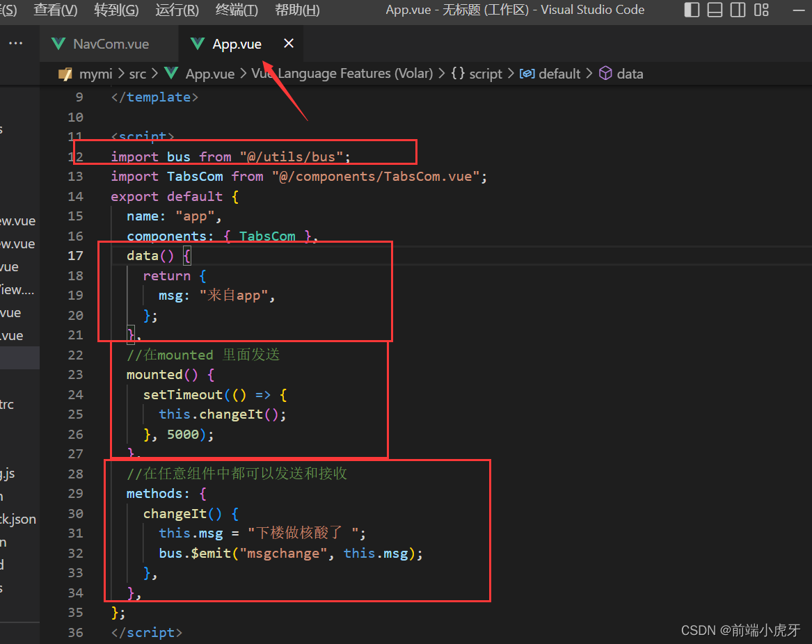Image resolution: width=812 pixels, height=644 pixels.
Task: Click 'export default' keyword line
Action: tap(167, 197)
